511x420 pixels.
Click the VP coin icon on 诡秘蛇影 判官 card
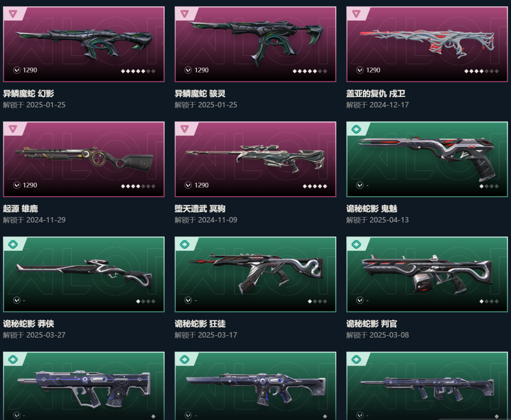(360, 300)
